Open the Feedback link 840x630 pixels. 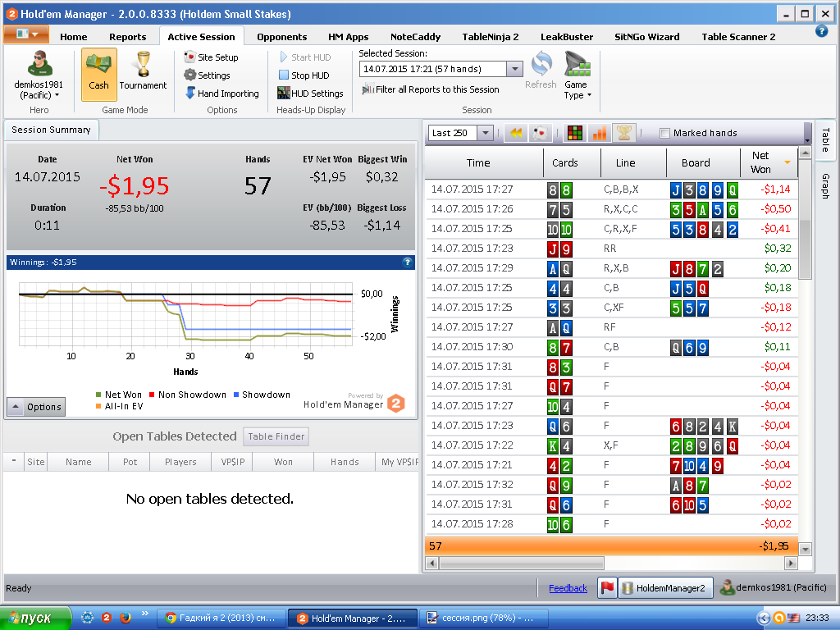click(568, 588)
